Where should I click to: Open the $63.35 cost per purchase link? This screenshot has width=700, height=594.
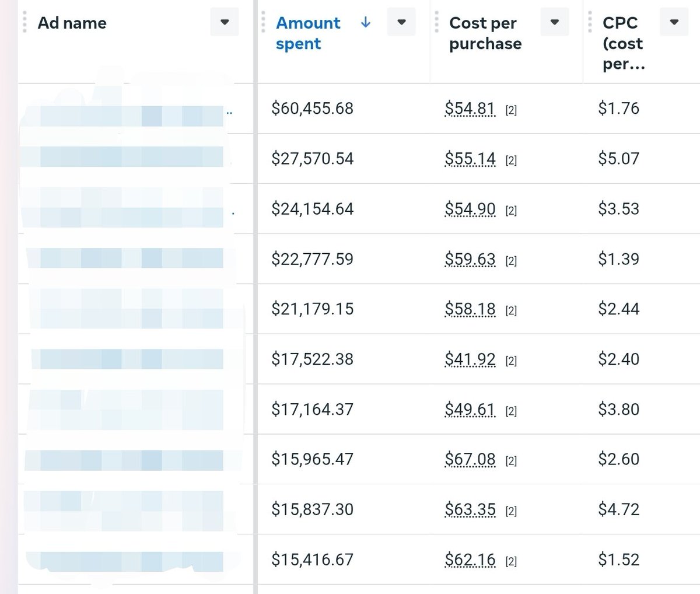coord(470,509)
